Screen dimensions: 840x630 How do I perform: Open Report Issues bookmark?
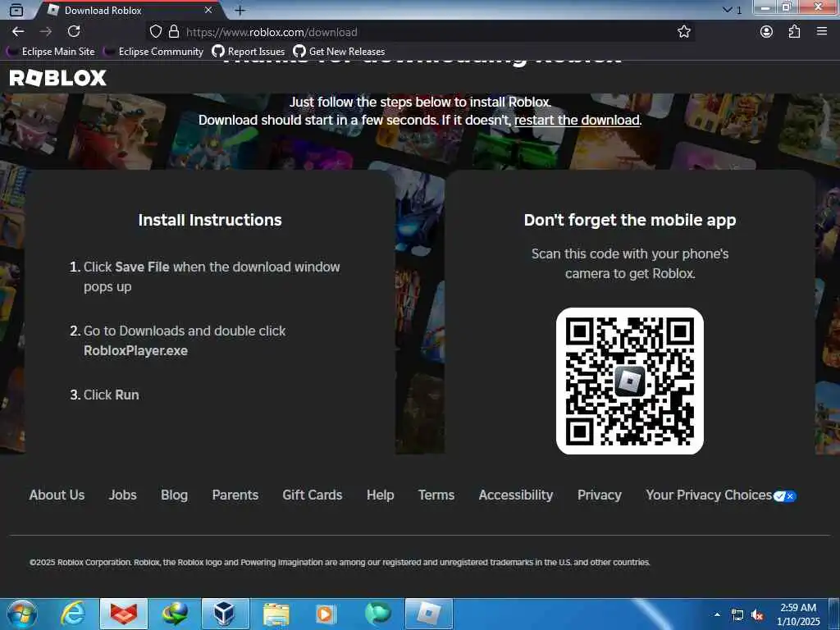(x=249, y=52)
